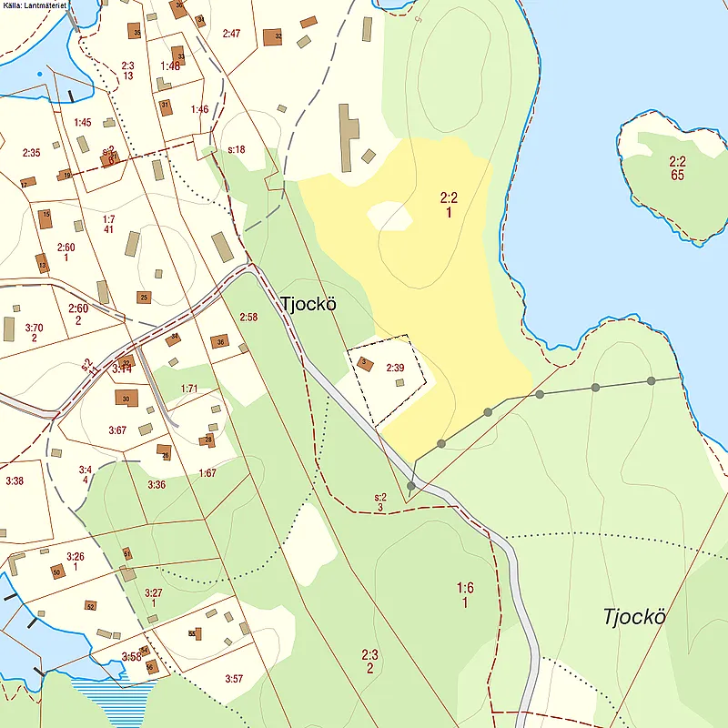Click parcel label '2:3 13'

tap(128, 71)
